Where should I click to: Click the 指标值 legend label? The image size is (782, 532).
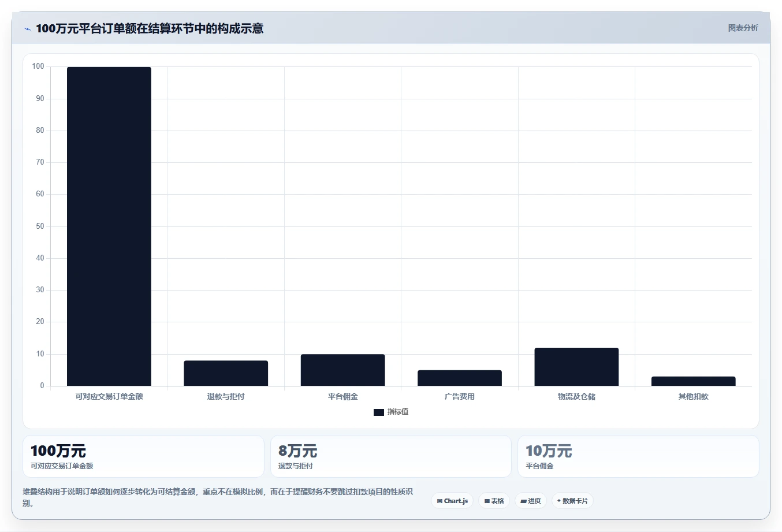coord(398,412)
